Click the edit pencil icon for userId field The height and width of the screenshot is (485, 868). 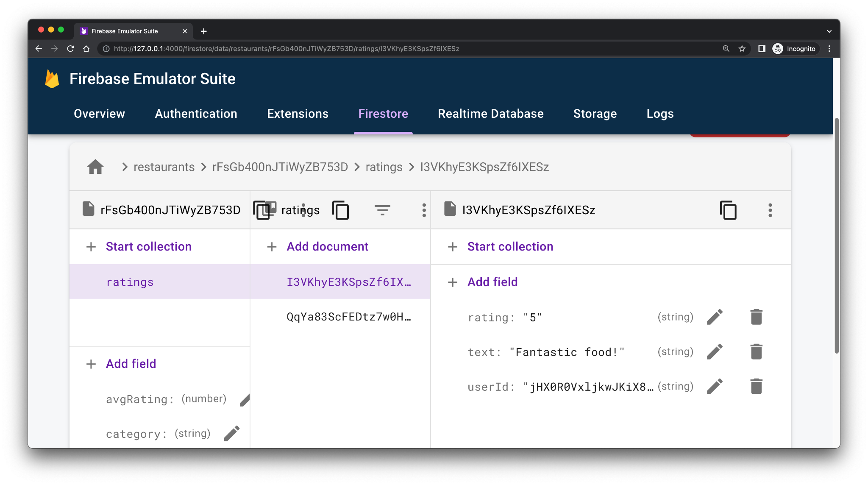[715, 387]
